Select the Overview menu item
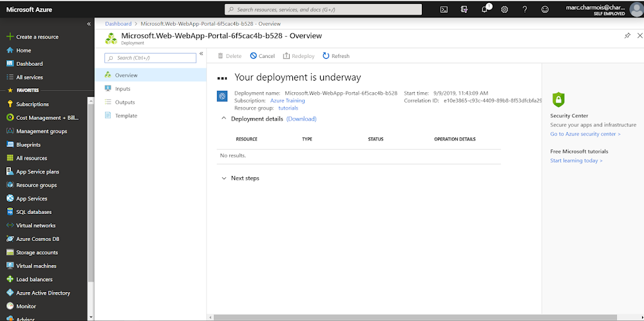Viewport: 644px width, 321px height. pyautogui.click(x=150, y=75)
